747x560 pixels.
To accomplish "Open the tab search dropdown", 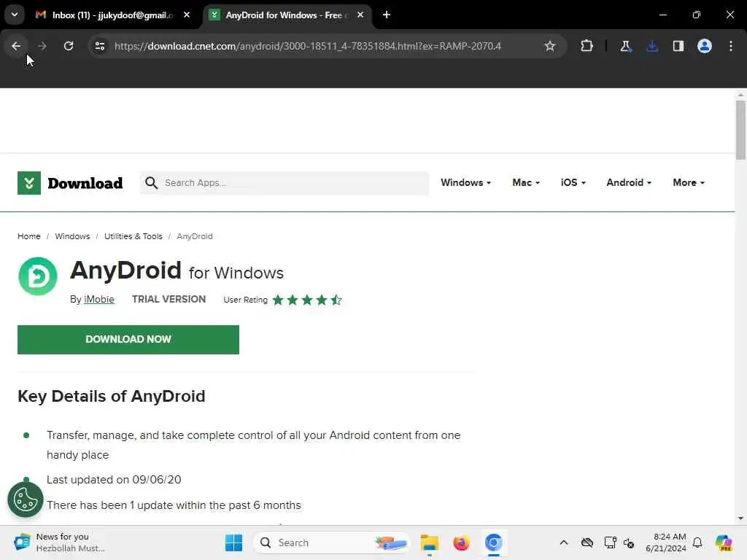I will tap(15, 15).
